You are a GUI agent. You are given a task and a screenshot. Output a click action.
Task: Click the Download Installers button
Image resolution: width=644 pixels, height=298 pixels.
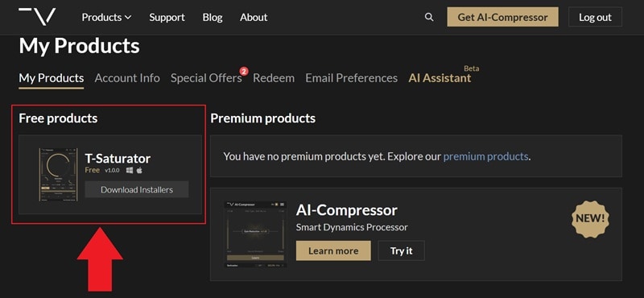click(x=137, y=189)
